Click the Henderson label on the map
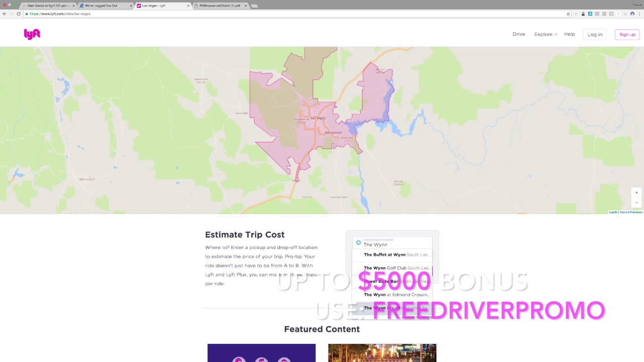 [333, 132]
